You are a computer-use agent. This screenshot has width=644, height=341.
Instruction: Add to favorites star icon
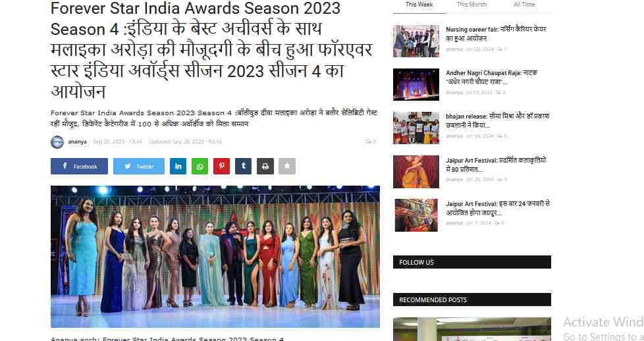287,167
